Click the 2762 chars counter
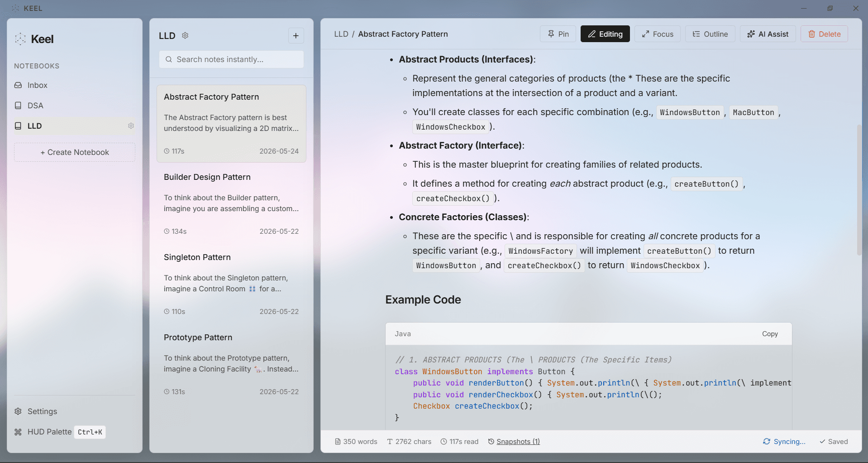Screen dimensions: 868x463 (x=409, y=442)
